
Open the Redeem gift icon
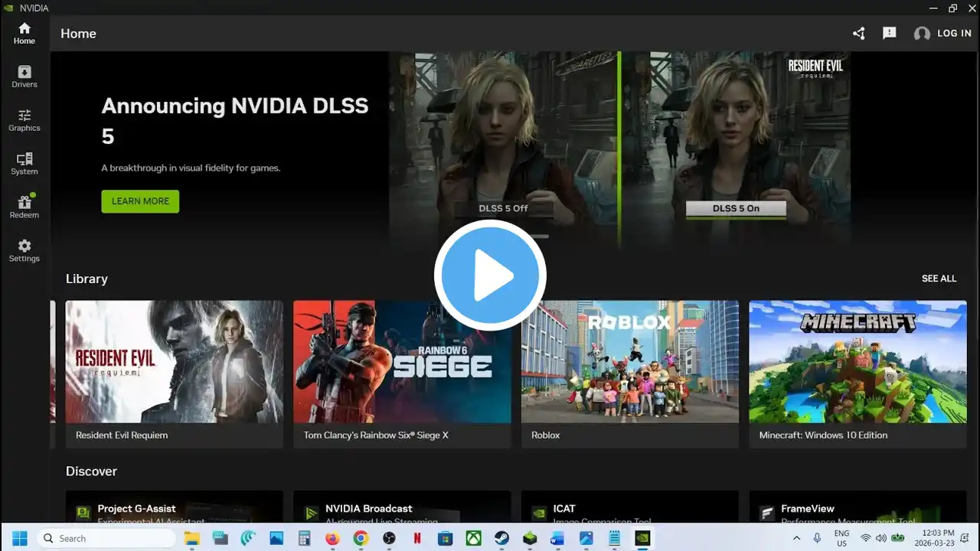[x=24, y=207]
